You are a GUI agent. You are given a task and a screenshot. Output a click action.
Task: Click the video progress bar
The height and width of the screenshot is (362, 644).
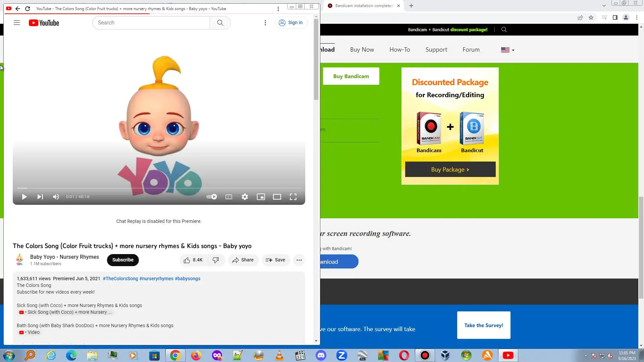coord(159,188)
